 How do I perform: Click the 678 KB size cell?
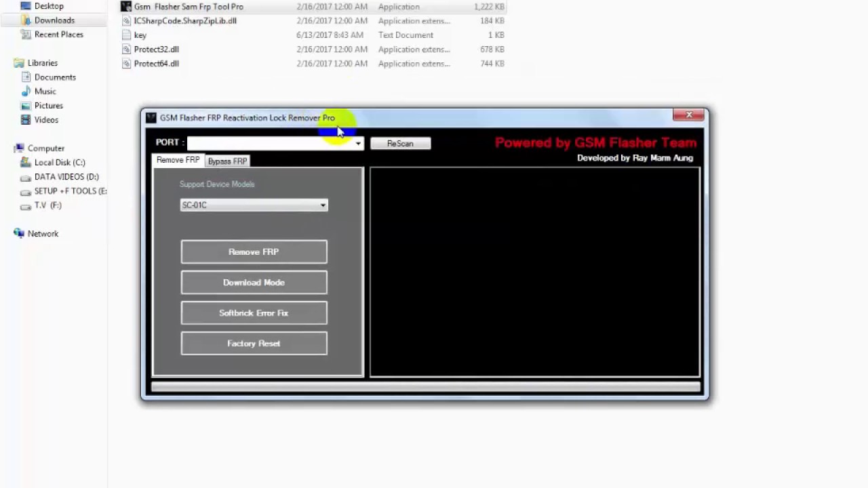click(492, 49)
